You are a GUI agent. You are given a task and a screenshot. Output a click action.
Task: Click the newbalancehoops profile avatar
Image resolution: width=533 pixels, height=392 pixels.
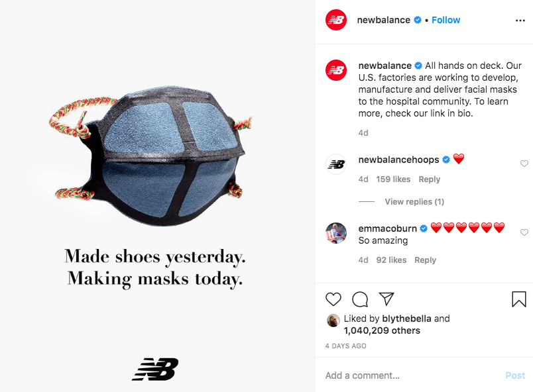click(336, 164)
